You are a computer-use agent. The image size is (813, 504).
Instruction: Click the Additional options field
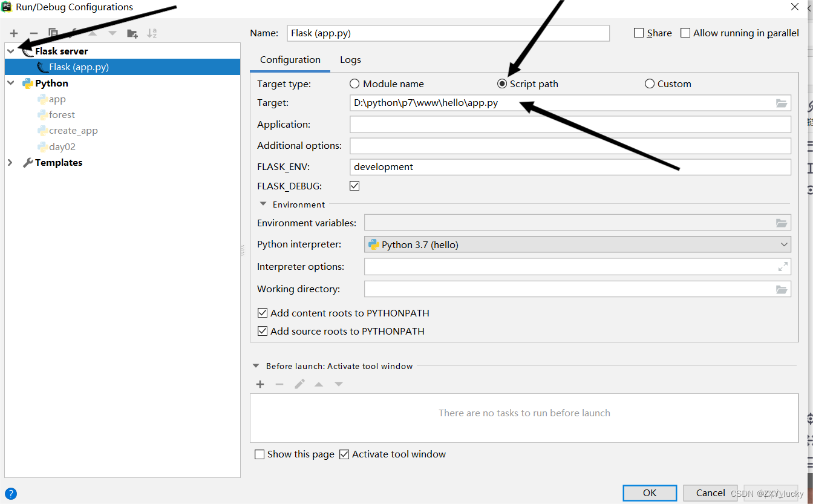click(x=570, y=146)
